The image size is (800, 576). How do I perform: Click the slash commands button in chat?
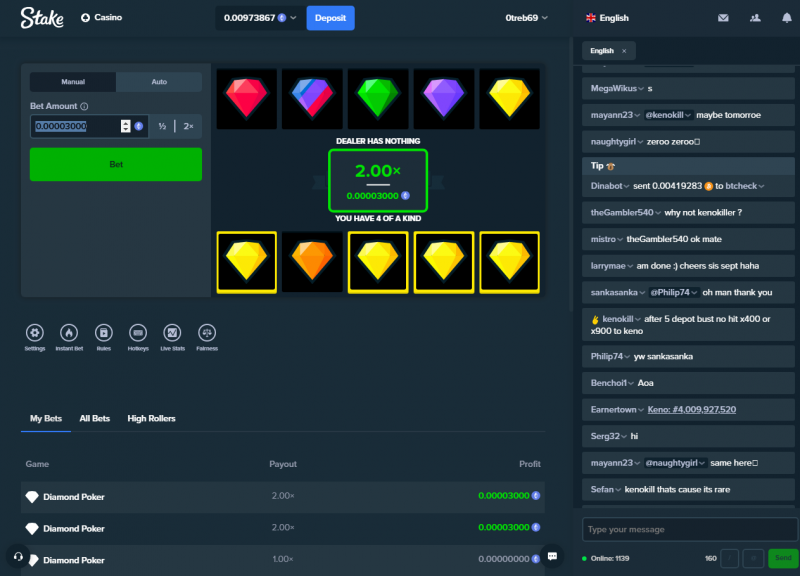[730, 558]
